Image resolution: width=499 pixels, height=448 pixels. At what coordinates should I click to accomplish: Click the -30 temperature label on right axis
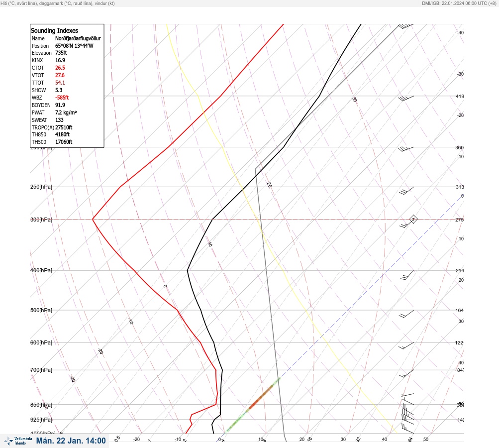pos(460,74)
